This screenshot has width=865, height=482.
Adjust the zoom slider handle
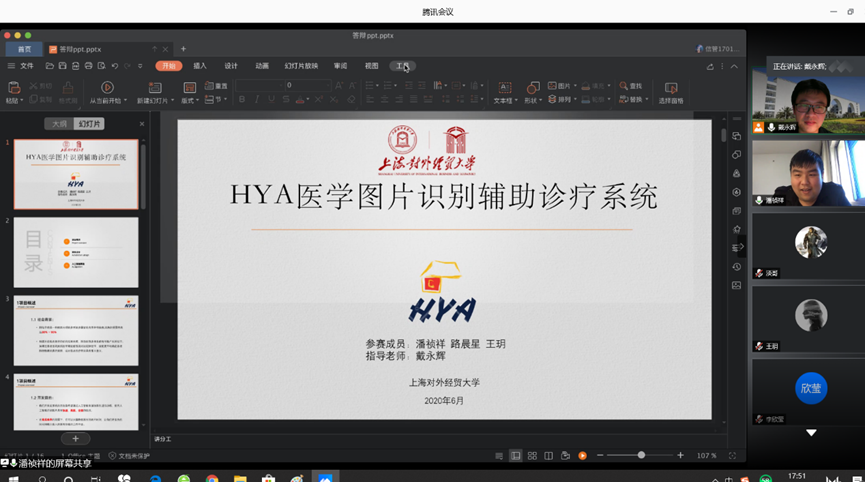[x=641, y=456]
